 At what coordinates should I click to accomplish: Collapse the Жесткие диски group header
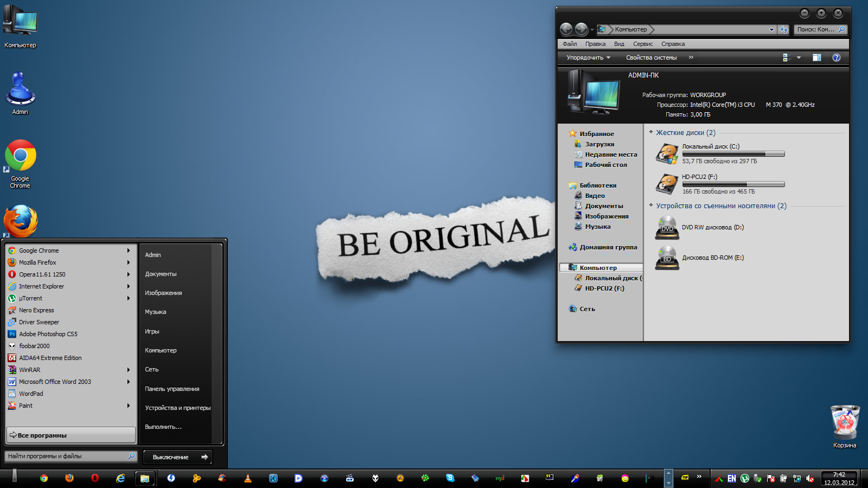(685, 133)
